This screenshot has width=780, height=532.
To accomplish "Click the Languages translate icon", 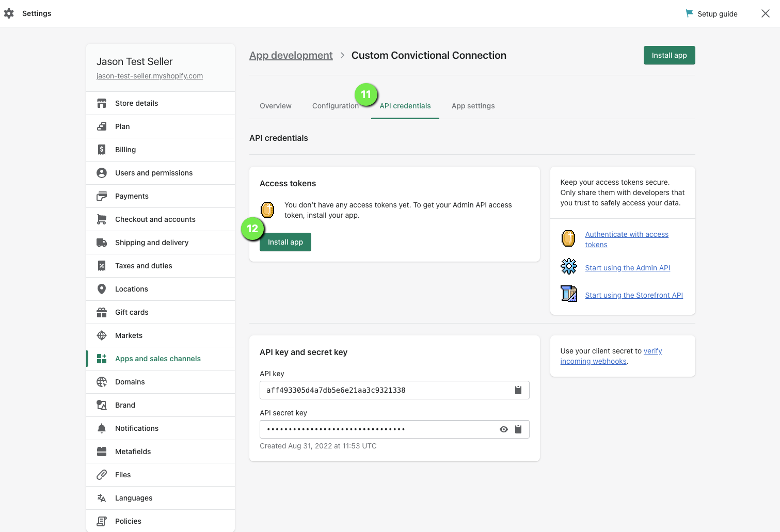I will [102, 498].
